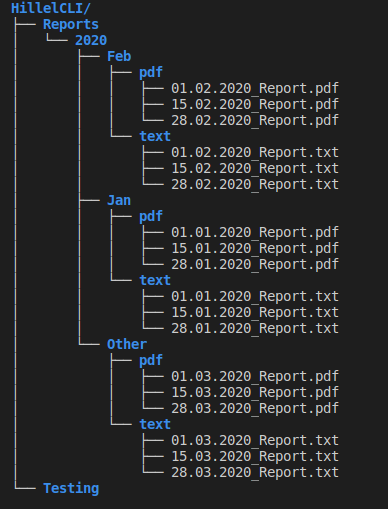Open 28.01.2020_Report.txt file
Image resolution: width=388 pixels, height=509 pixels.
click(255, 328)
